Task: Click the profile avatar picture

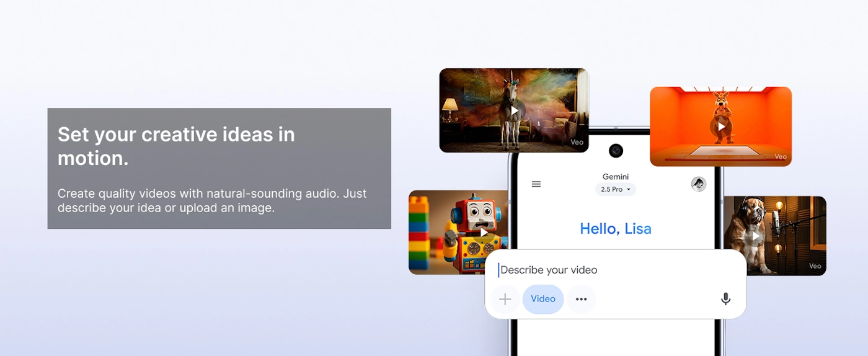Action: pyautogui.click(x=699, y=184)
